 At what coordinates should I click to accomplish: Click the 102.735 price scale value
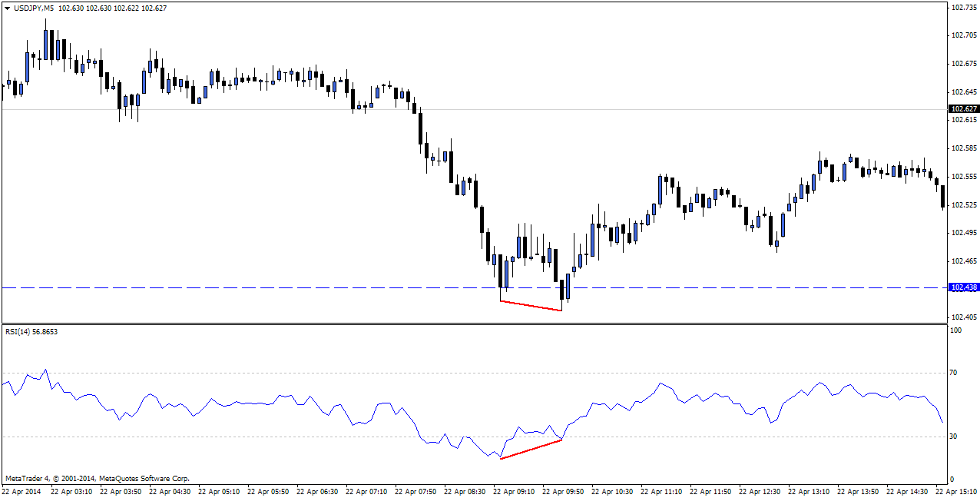(x=963, y=7)
